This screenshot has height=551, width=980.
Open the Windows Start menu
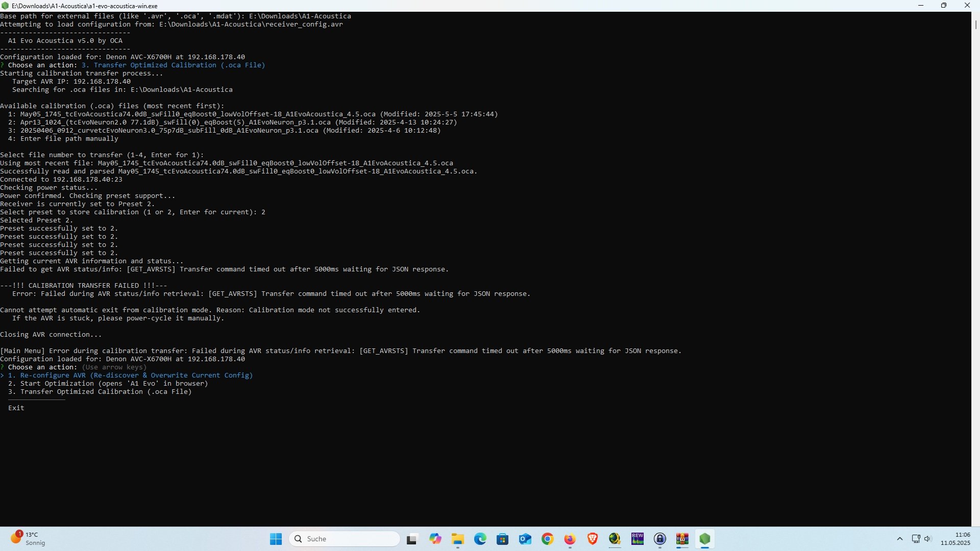point(276,539)
